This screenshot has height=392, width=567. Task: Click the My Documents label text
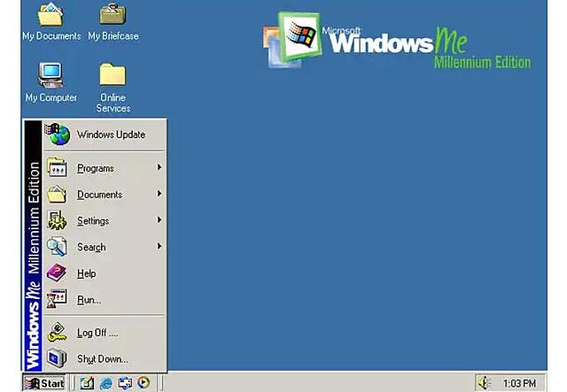[x=51, y=36]
